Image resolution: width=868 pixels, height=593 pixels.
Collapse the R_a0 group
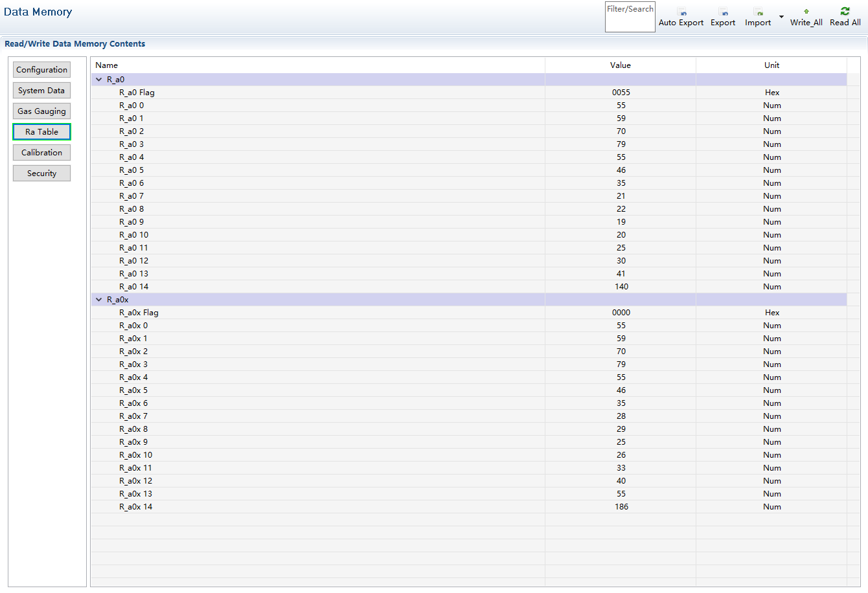point(99,80)
